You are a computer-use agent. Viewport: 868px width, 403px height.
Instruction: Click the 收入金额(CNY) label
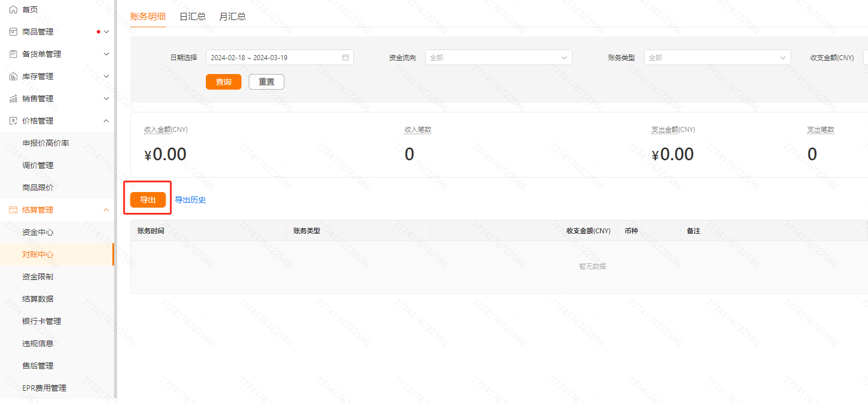point(166,130)
